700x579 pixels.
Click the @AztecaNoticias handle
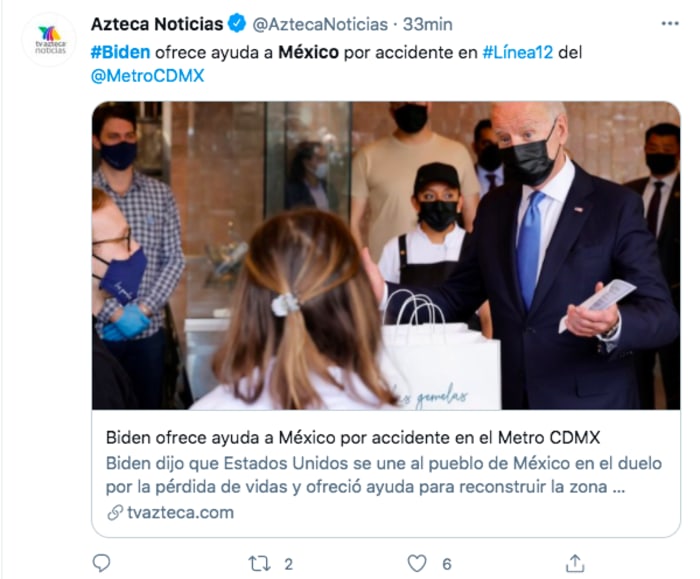[x=320, y=24]
